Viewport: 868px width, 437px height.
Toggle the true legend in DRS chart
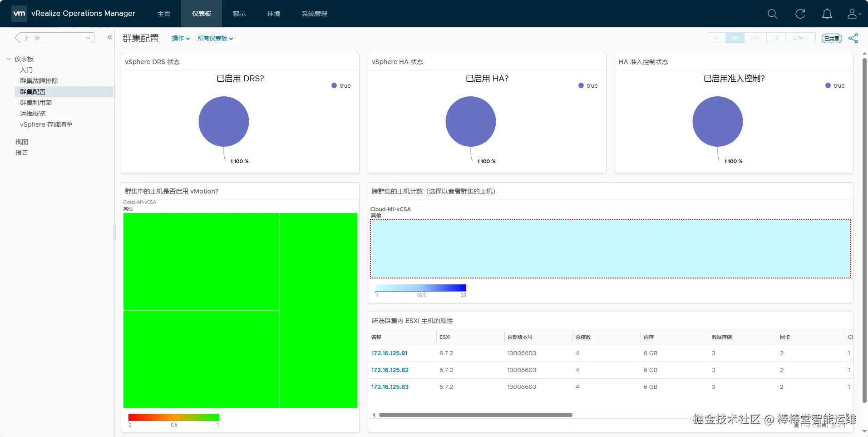341,85
